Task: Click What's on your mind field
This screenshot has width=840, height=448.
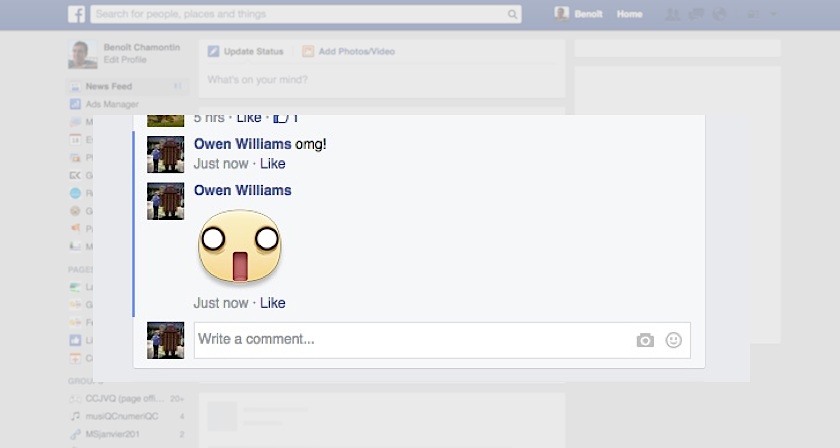Action: [382, 80]
